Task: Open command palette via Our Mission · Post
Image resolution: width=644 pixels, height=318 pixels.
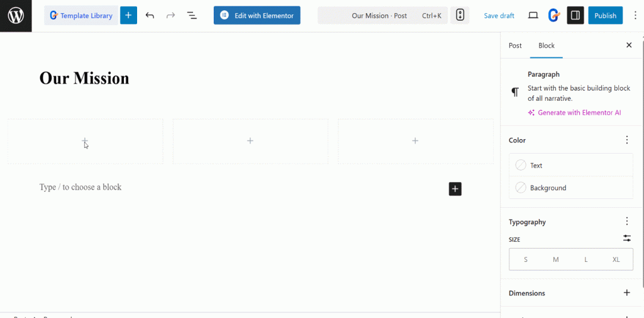Action: pos(382,16)
